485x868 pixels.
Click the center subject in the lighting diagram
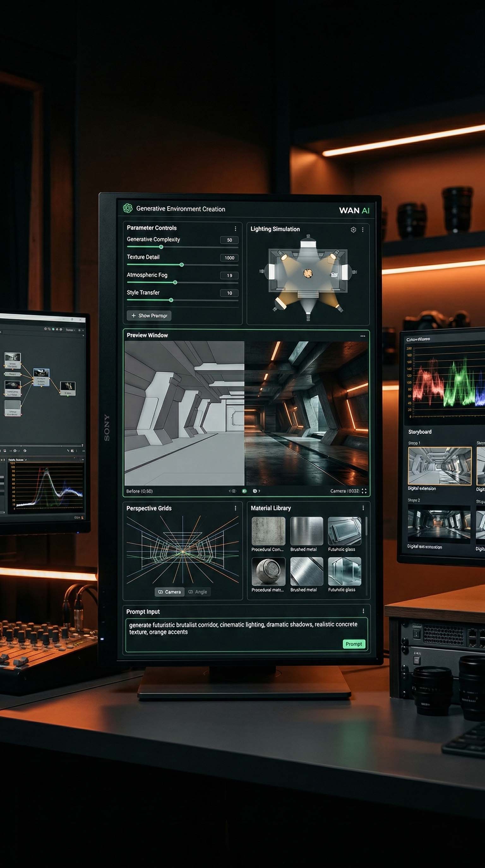[x=308, y=273]
